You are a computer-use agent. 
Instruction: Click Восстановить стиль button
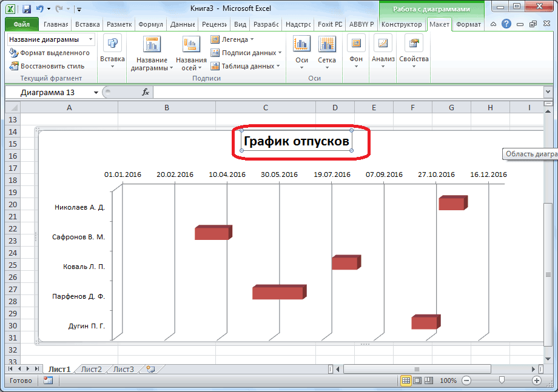(x=47, y=66)
